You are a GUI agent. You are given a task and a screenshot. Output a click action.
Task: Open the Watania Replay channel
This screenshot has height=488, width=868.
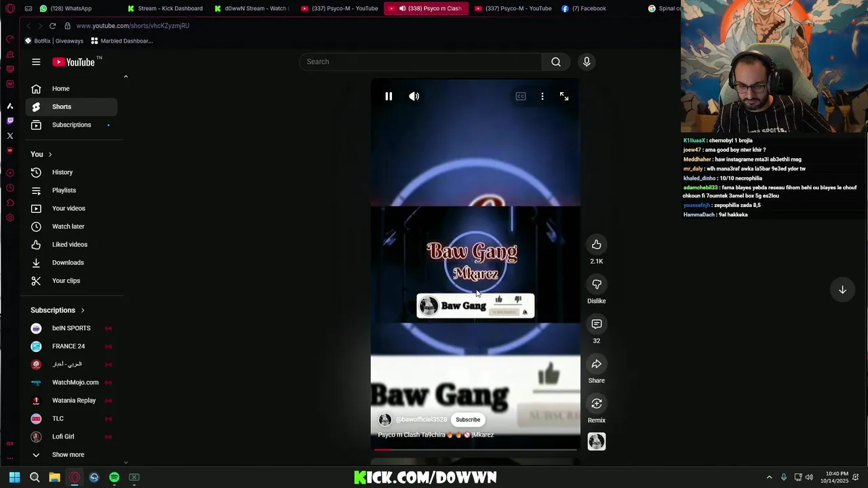71,401
